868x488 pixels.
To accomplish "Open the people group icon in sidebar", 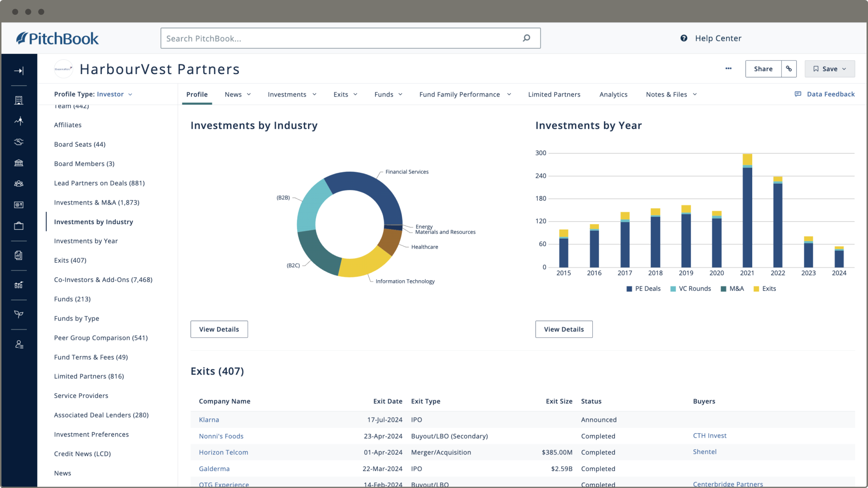I will click(x=18, y=183).
